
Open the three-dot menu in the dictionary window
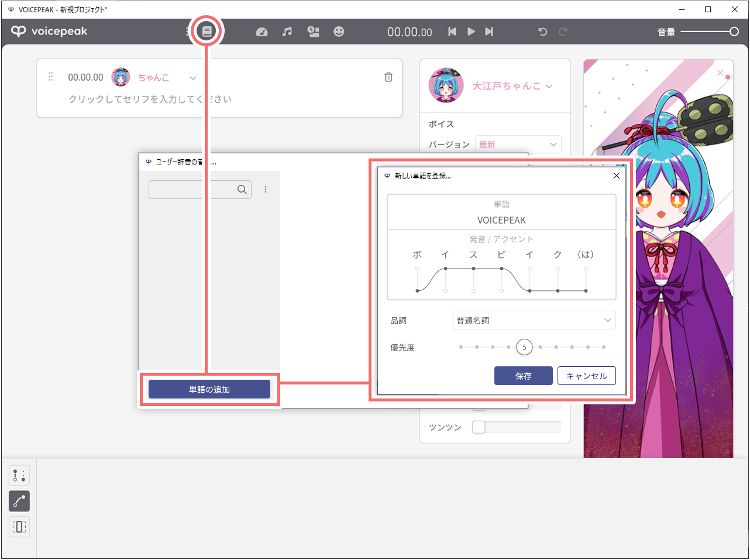click(266, 190)
